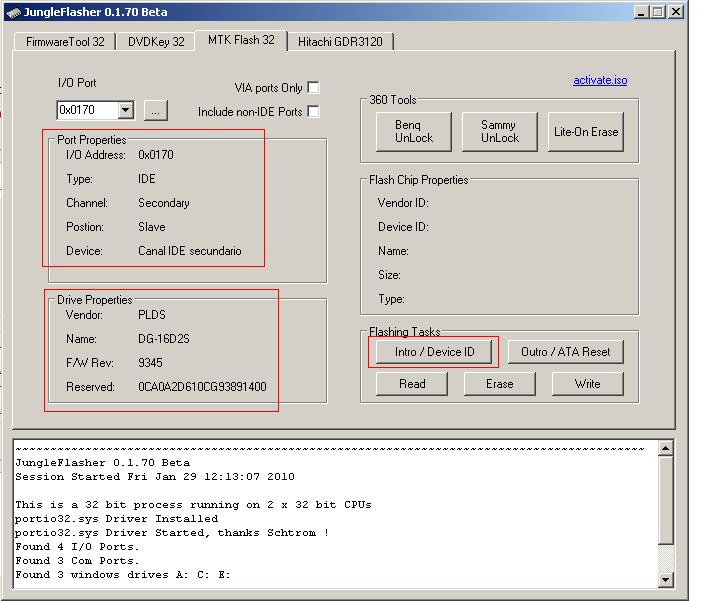
Task: Click the I/O Address value 0x0170
Action: 156,155
